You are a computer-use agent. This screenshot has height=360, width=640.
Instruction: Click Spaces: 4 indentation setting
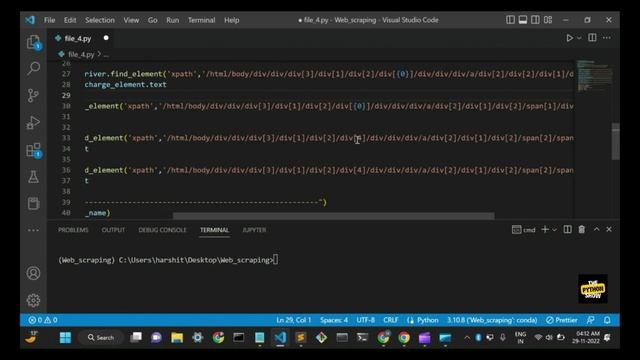click(x=334, y=320)
